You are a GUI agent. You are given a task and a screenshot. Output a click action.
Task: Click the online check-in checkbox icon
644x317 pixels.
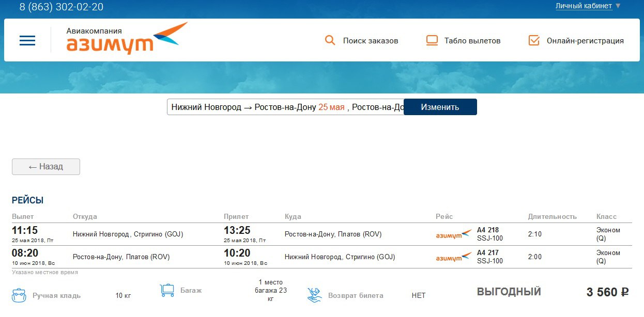pyautogui.click(x=534, y=40)
